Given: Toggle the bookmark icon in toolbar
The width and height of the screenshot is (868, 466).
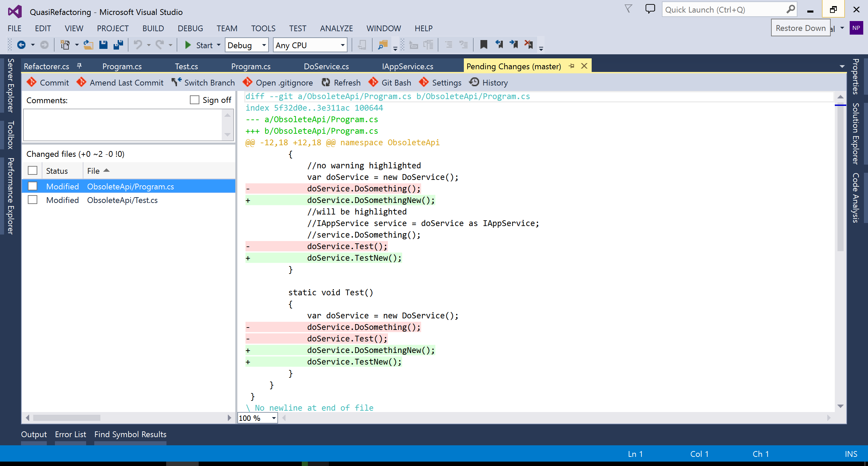Looking at the screenshot, I should [484, 44].
